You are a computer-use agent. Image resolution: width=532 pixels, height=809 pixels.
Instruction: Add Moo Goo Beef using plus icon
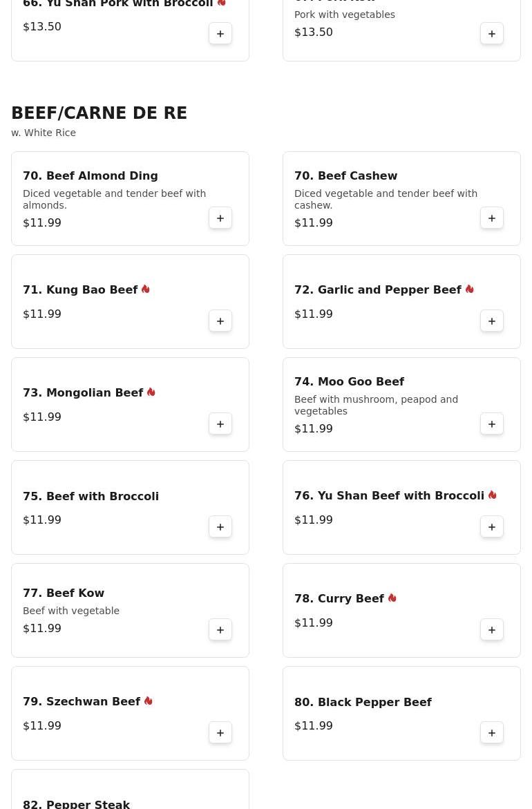[492, 423]
